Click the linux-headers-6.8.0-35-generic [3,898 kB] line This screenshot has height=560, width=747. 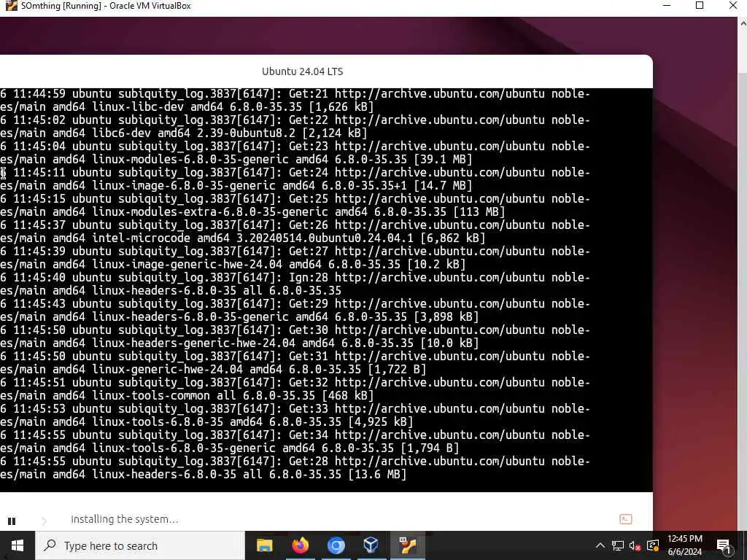click(239, 316)
